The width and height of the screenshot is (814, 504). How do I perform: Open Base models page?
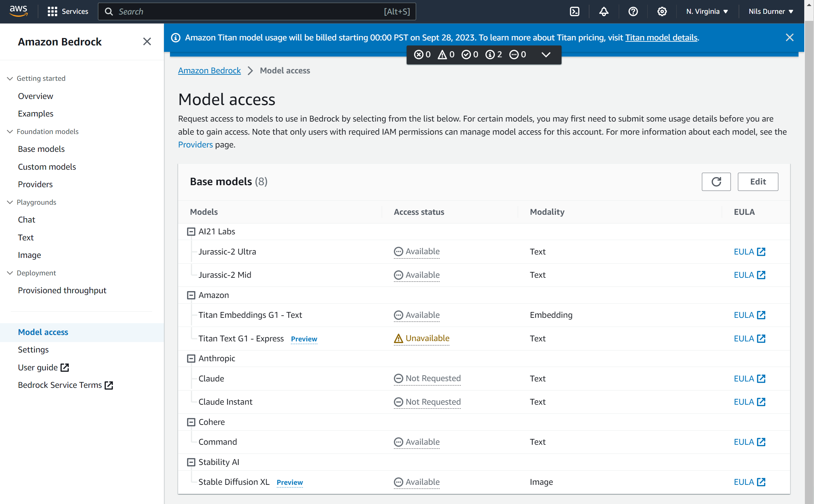(x=41, y=149)
